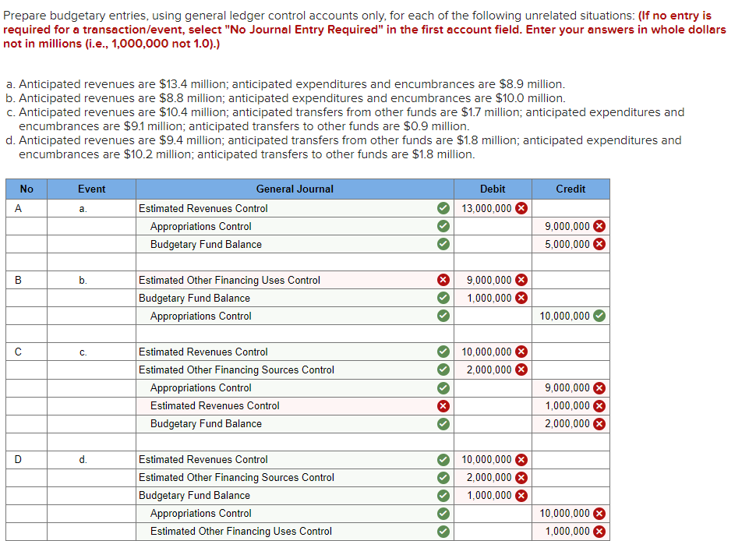
Task: Click the red X beside event a's 9,000,000 credit
Action: (x=599, y=226)
